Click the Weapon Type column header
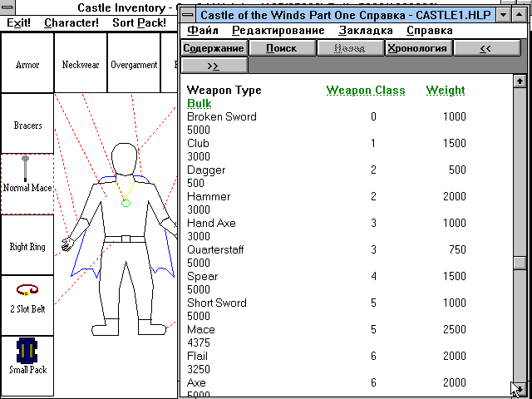This screenshot has width=532, height=399. 224,91
